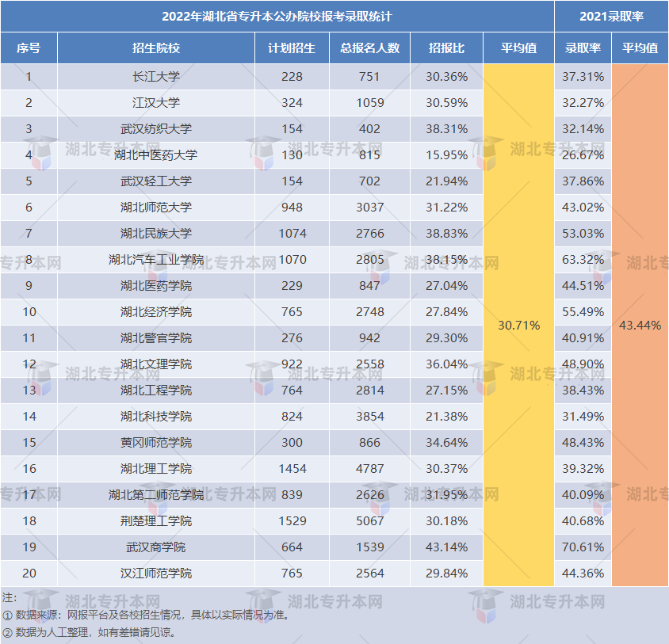Click total applicants 5067 for 荆楚理工学院
Screen dimensions: 669x644
(x=370, y=520)
